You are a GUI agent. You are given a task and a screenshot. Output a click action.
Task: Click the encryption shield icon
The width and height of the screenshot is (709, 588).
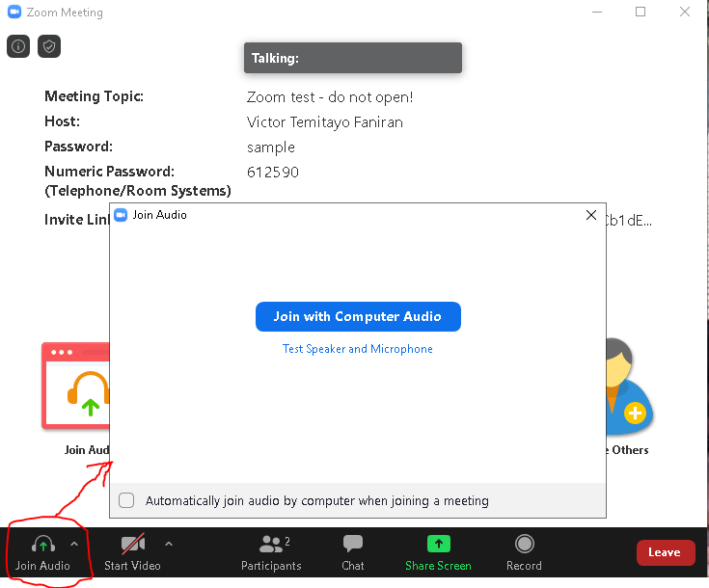[49, 45]
